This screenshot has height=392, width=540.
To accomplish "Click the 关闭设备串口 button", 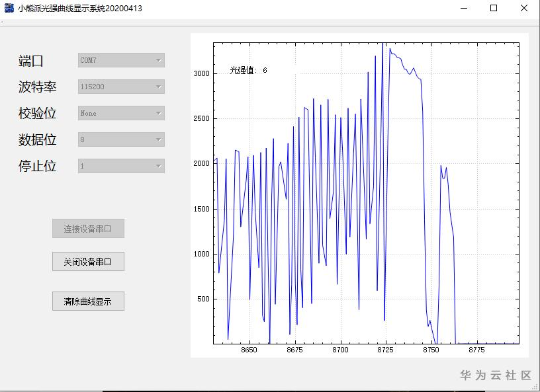I will tap(88, 262).
